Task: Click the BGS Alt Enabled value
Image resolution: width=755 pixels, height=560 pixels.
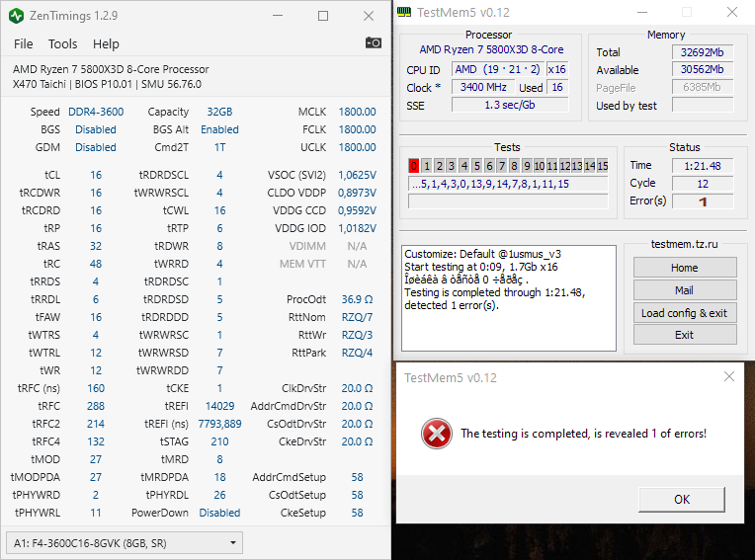Action: (219, 129)
